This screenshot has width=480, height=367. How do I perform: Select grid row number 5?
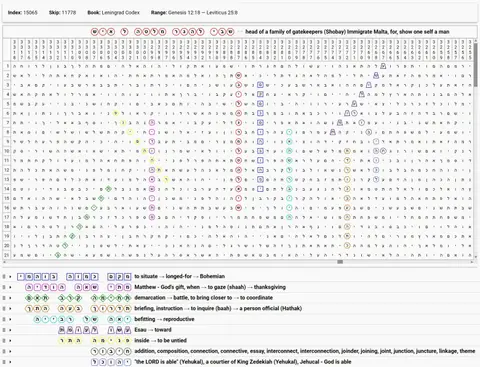[7, 104]
